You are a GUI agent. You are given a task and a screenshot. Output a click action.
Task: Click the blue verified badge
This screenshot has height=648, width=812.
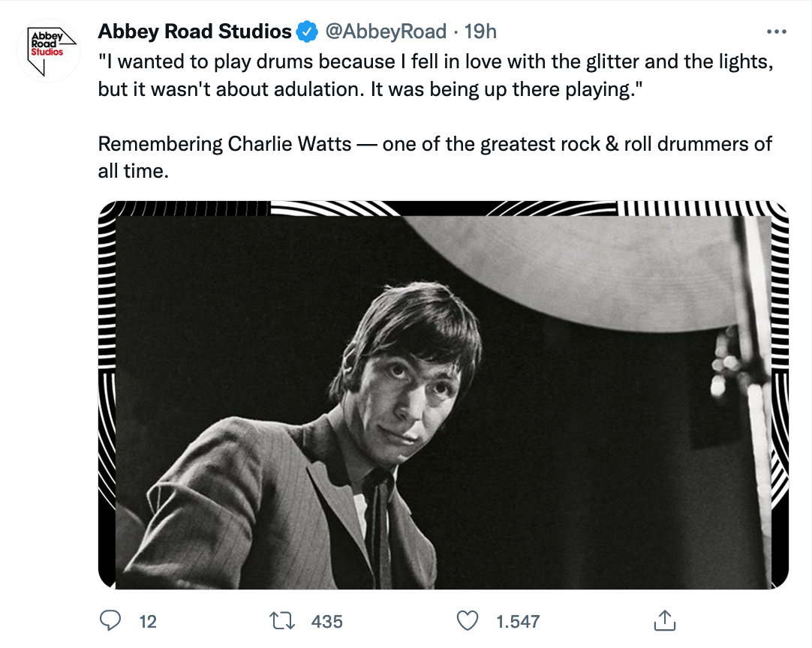click(x=307, y=32)
